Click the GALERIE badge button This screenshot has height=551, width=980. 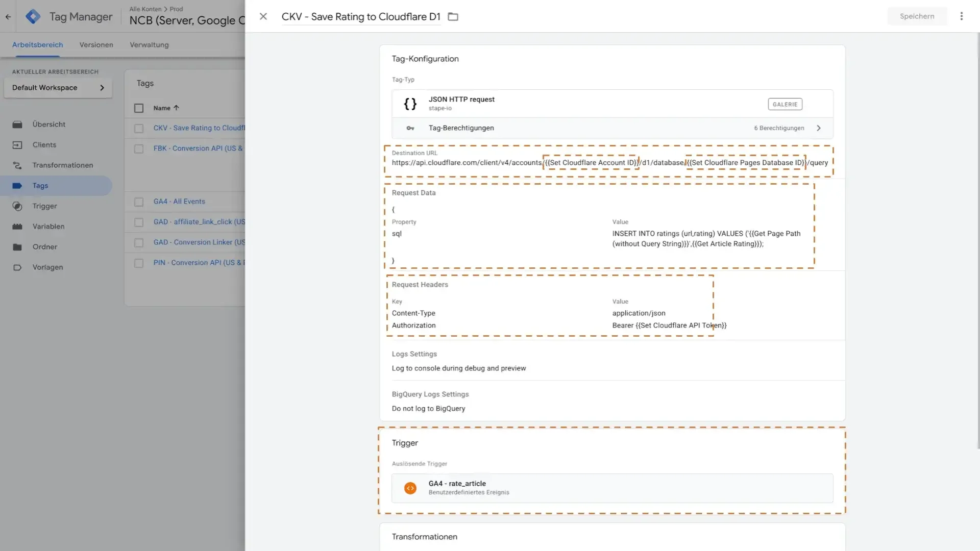point(785,105)
